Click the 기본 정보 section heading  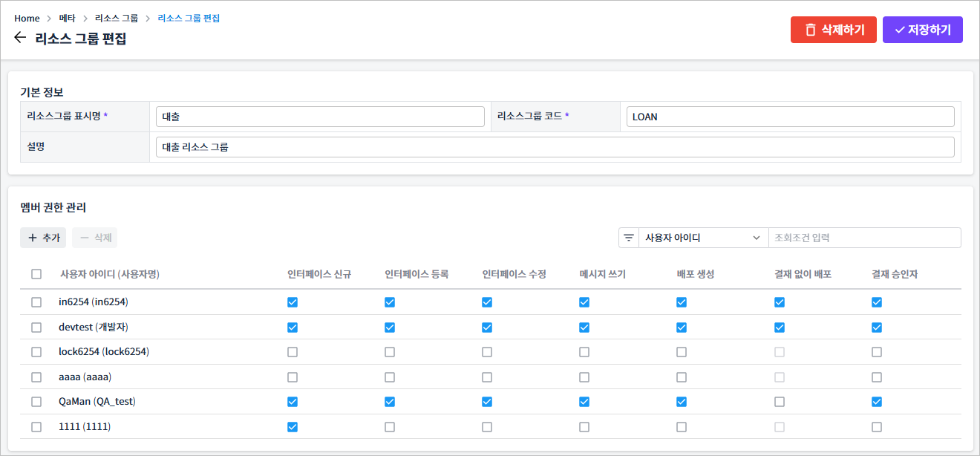coord(42,92)
